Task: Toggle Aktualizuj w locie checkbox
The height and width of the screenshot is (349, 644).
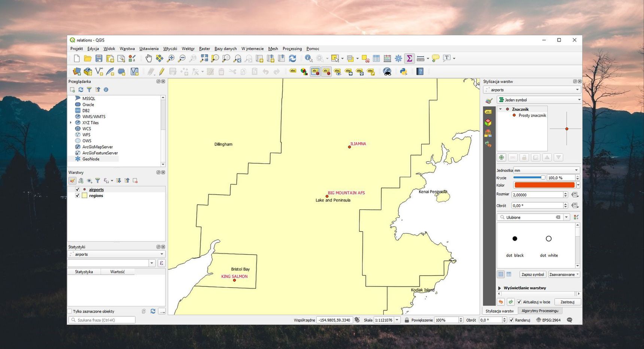Action: point(519,302)
